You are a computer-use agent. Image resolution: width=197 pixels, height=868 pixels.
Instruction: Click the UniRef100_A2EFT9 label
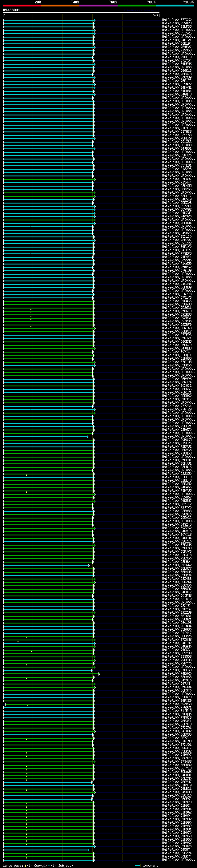point(177,477)
